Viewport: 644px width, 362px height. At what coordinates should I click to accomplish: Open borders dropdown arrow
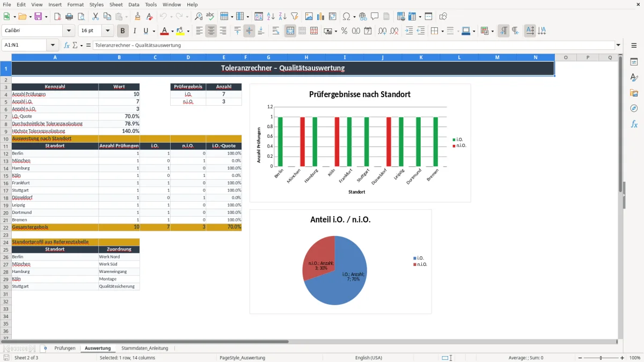442,31
